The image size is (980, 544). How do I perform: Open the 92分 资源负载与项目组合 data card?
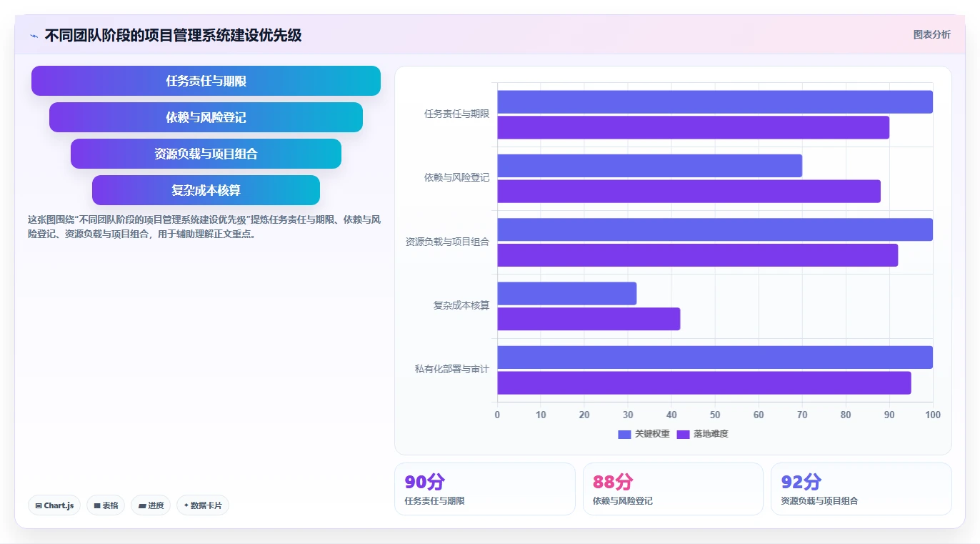861,489
